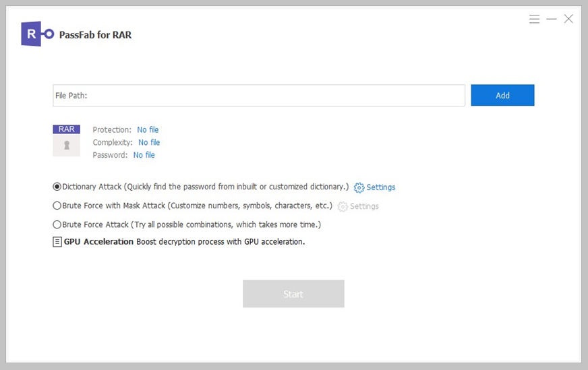Click the 'Protection:' label
Viewport: 588px width, 370px height.
pos(112,129)
